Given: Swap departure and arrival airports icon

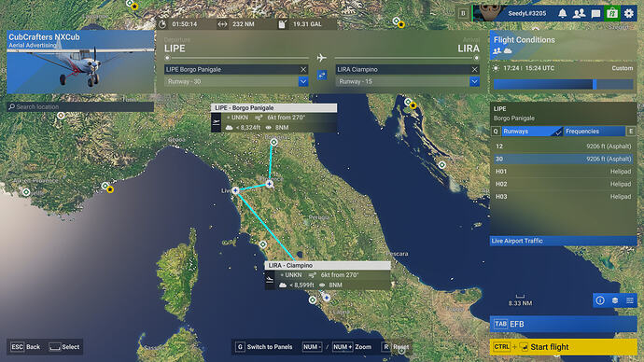Looking at the screenshot, I should click(322, 76).
